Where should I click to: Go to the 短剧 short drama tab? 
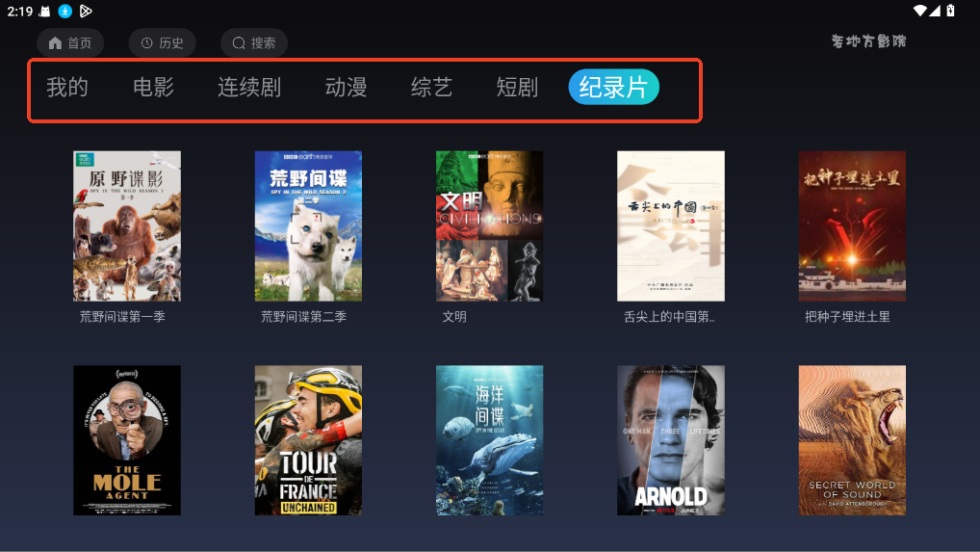point(517,87)
